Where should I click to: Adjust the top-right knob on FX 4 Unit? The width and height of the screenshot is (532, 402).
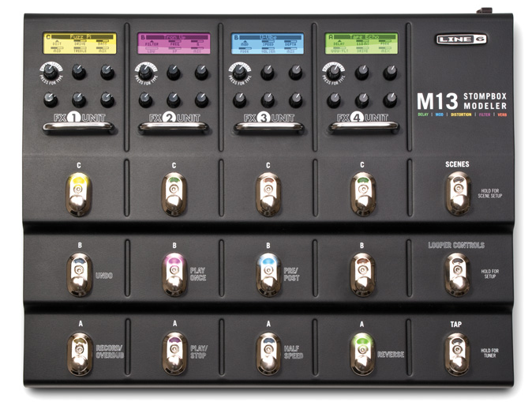pyautogui.click(x=390, y=73)
